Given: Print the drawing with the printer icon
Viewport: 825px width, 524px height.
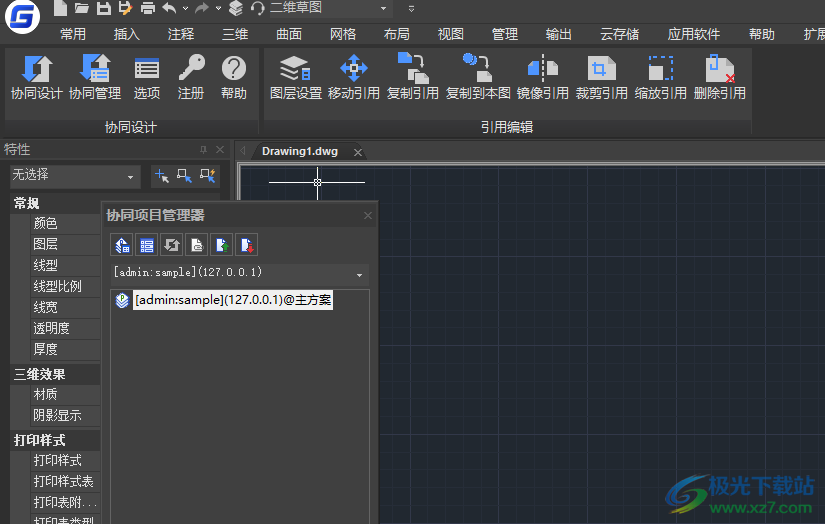Looking at the screenshot, I should point(148,8).
